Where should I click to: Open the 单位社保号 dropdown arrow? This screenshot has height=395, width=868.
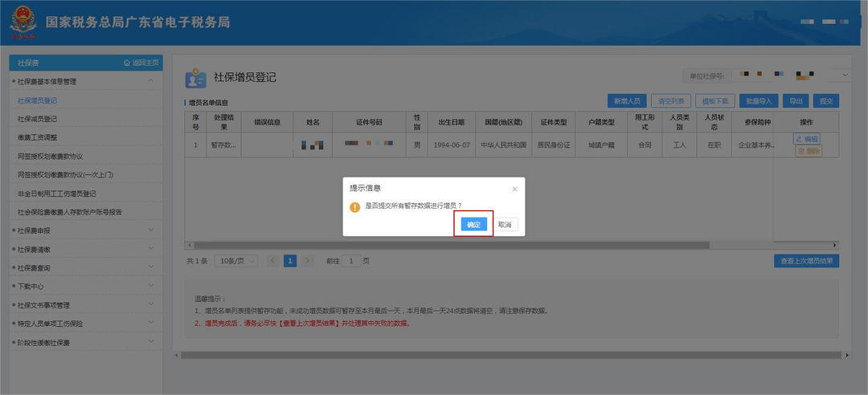(x=845, y=75)
